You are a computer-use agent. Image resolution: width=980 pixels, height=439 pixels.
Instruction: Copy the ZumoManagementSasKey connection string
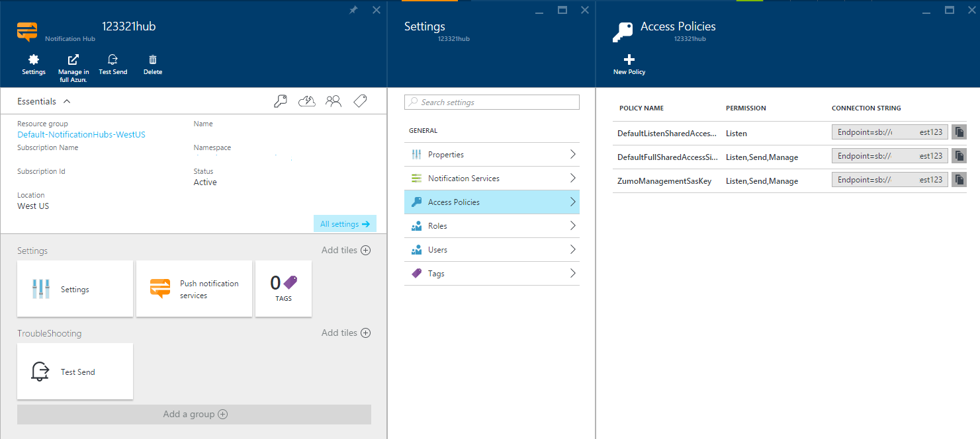959,179
